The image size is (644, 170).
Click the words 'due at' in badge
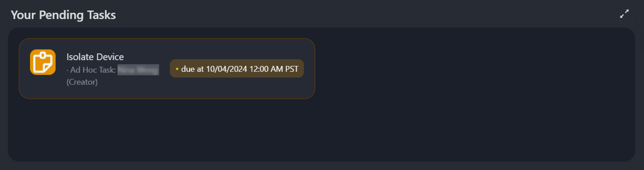192,69
